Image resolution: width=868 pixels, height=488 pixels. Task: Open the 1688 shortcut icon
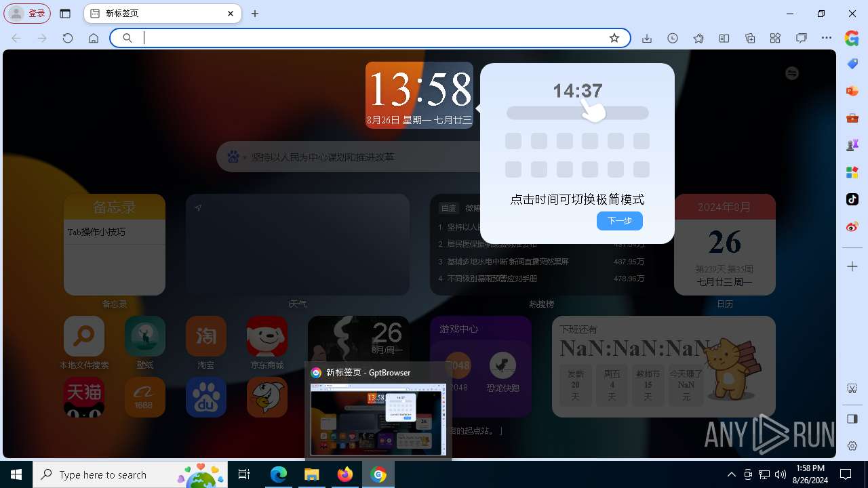coord(145,397)
